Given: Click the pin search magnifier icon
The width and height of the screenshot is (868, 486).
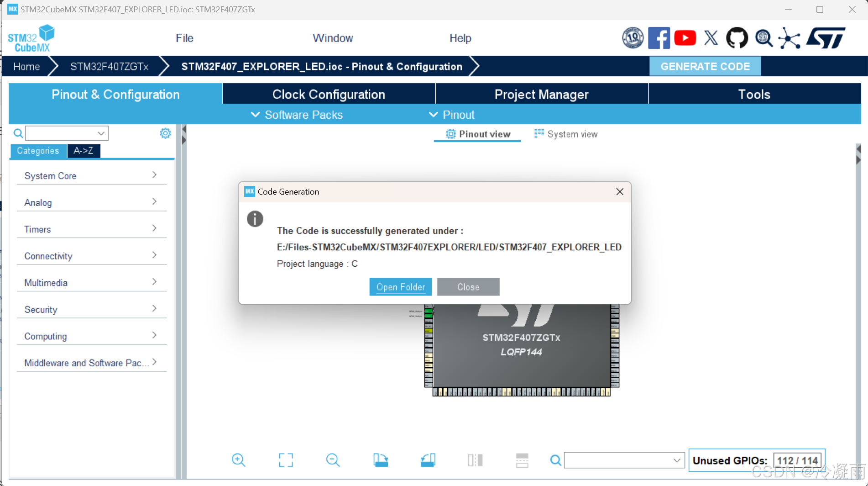Looking at the screenshot, I should [555, 460].
